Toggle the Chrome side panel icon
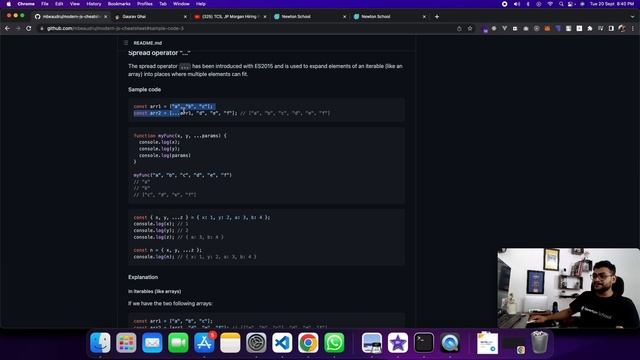This screenshot has width=640, height=360. [611, 29]
